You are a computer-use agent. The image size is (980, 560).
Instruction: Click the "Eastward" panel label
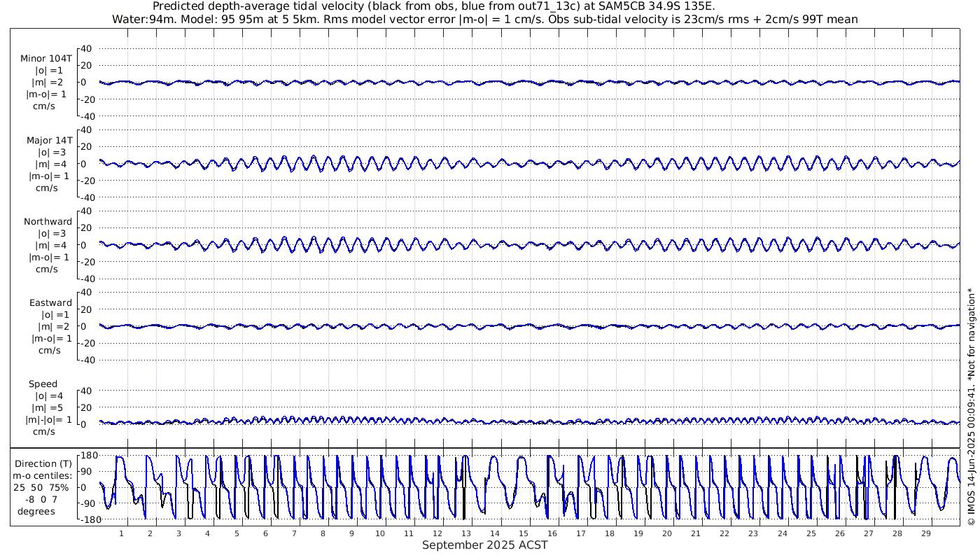click(x=50, y=303)
